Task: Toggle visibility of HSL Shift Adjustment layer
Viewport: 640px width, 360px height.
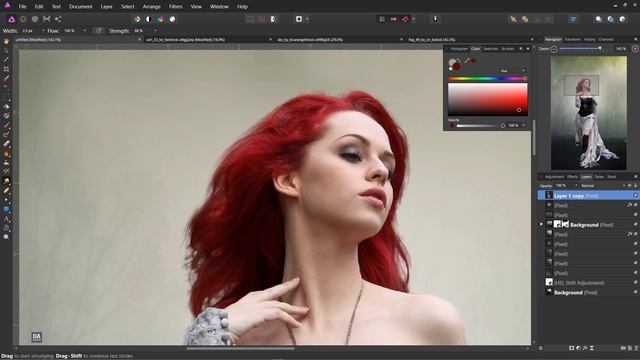Action: 635,282
